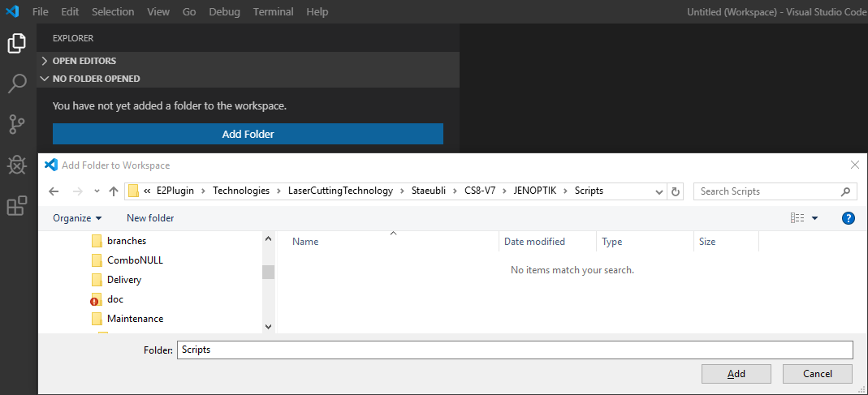Open the Explorer view in activity bar
The height and width of the screenshot is (395, 868).
tap(16, 44)
